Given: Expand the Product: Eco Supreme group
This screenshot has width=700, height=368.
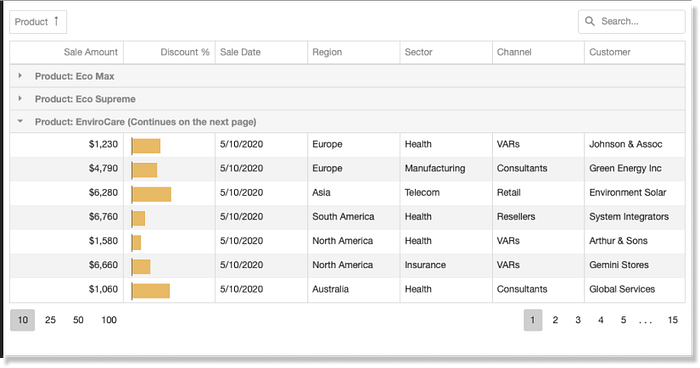Looking at the screenshot, I should [20, 98].
